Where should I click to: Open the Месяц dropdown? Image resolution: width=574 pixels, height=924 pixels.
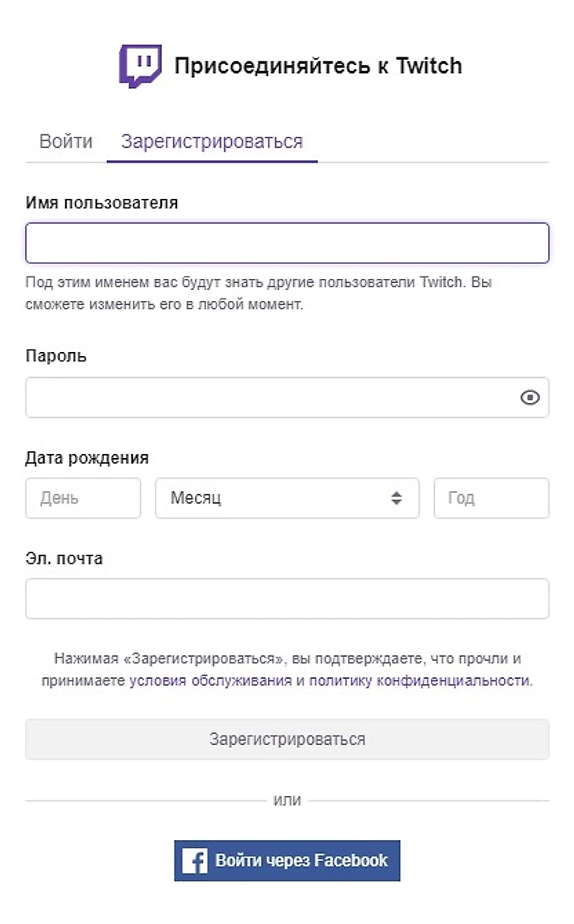(287, 498)
